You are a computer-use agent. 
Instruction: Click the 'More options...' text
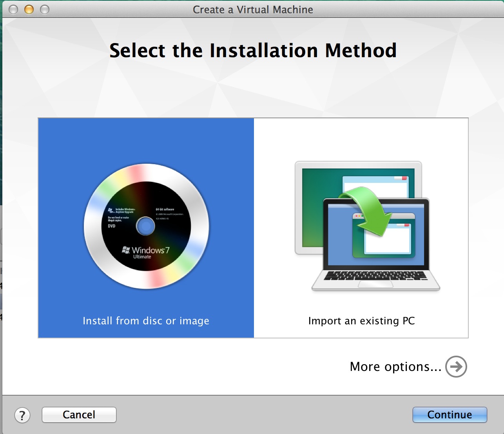(x=395, y=367)
